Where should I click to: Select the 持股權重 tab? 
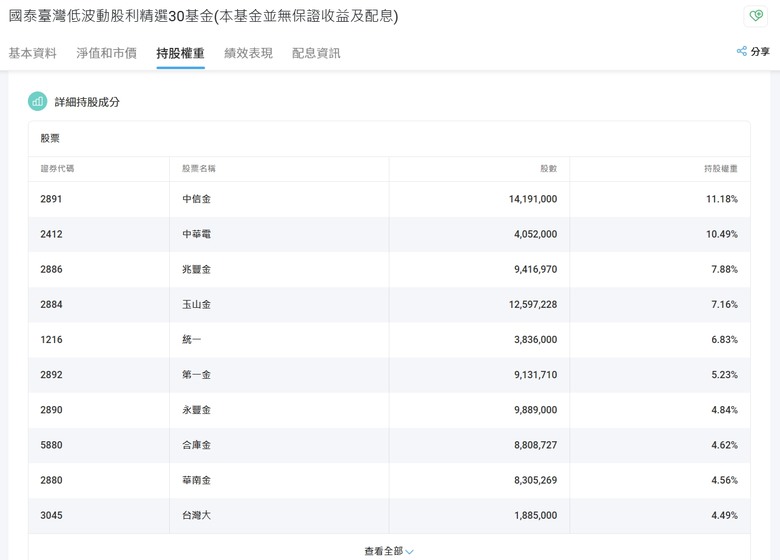pyautogui.click(x=180, y=53)
